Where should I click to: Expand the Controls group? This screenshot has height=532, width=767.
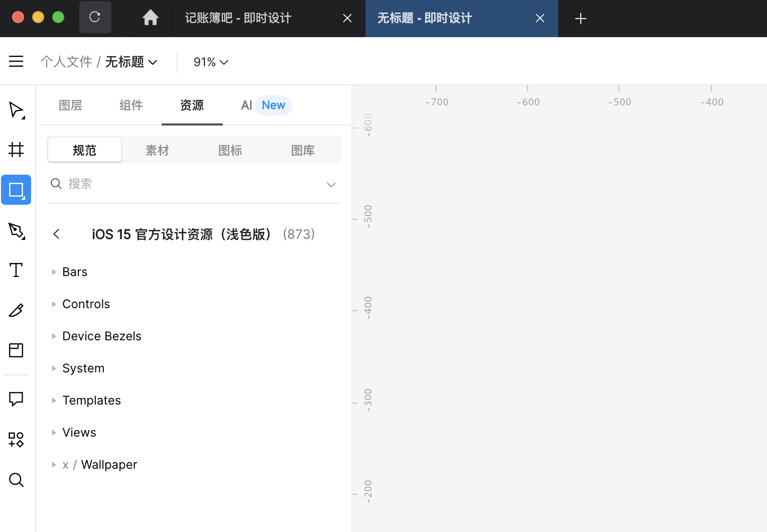point(54,304)
